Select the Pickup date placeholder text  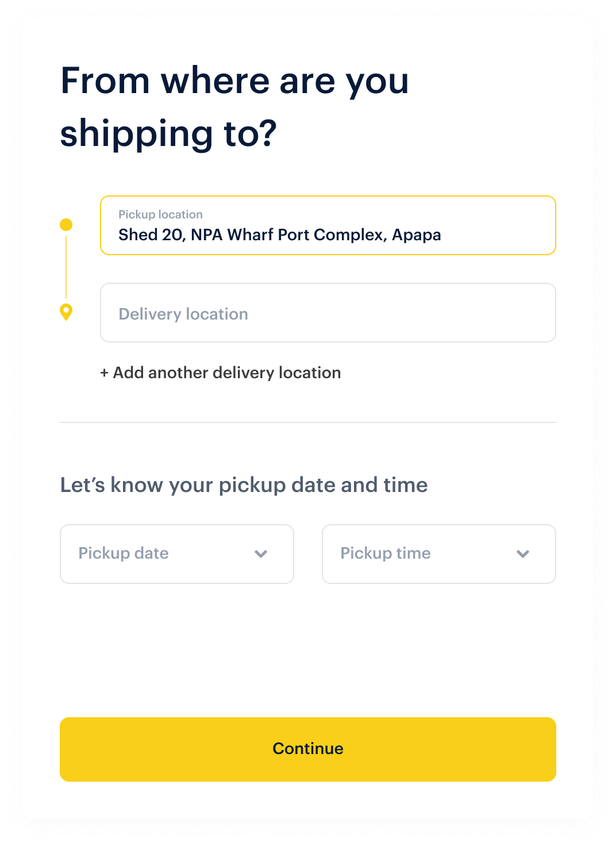pyautogui.click(x=124, y=553)
